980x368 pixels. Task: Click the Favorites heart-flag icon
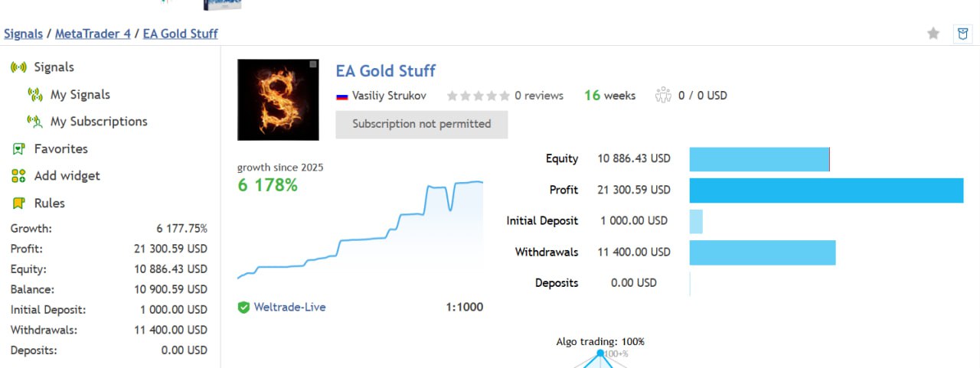click(x=19, y=149)
